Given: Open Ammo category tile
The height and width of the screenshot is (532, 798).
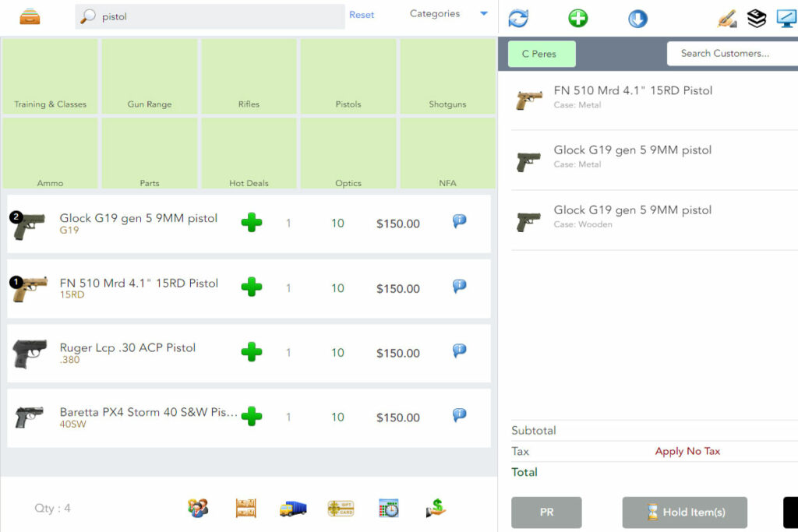Looking at the screenshot, I should point(50,153).
